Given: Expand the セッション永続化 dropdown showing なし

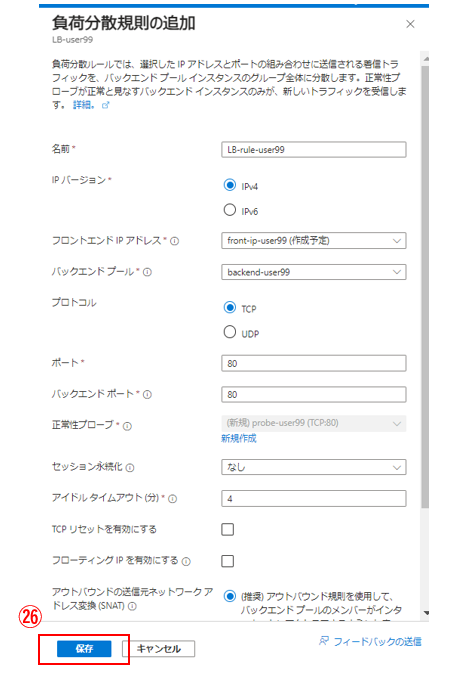Looking at the screenshot, I should tap(313, 467).
